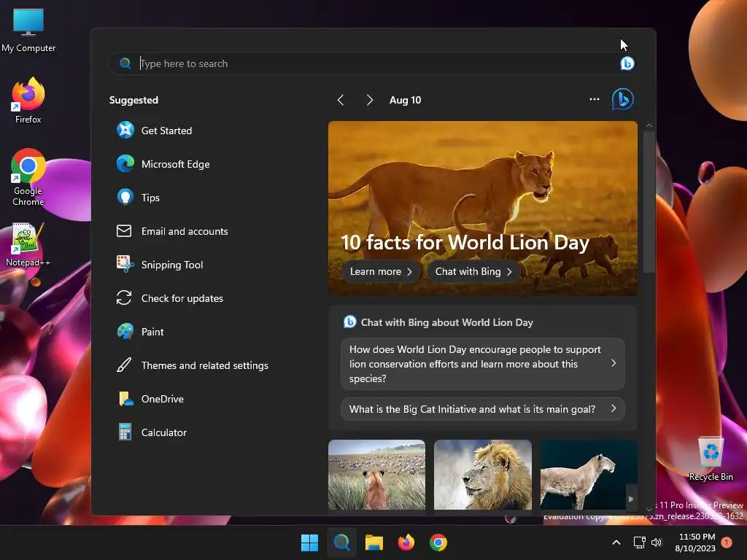This screenshot has height=560, width=747.
Task: Click the Learn more button
Action: [381, 271]
